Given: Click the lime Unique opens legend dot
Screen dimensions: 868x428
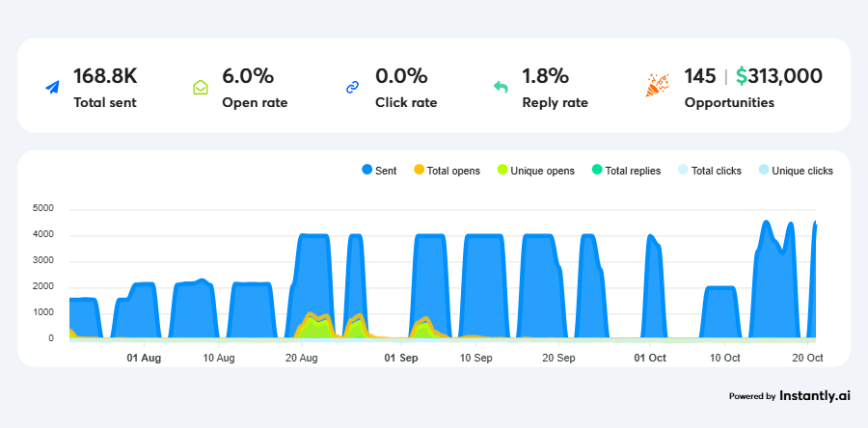Looking at the screenshot, I should [502, 171].
